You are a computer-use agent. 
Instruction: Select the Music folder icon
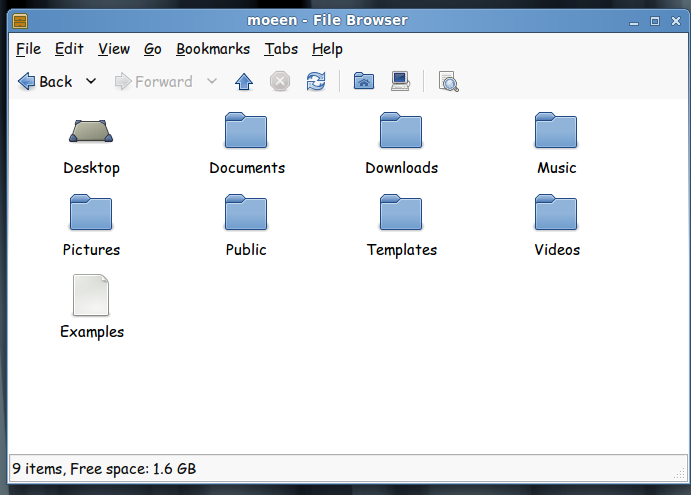(x=556, y=130)
